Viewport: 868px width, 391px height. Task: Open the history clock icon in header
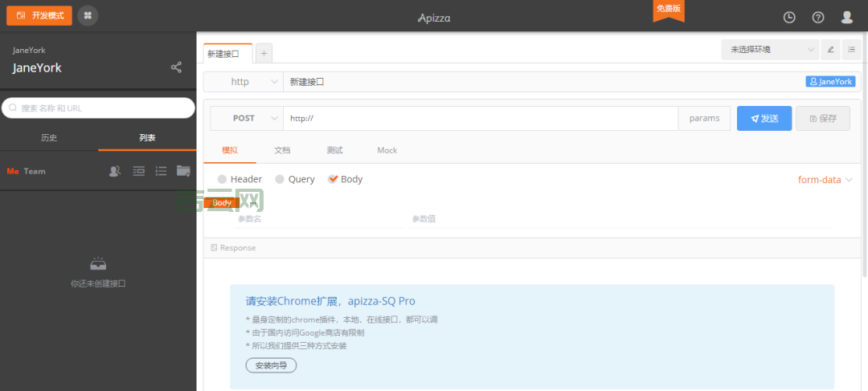click(789, 17)
